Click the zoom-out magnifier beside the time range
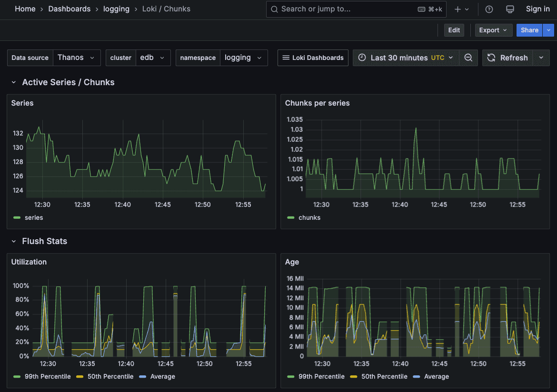Image resolution: width=557 pixels, height=392 pixels. click(468, 58)
